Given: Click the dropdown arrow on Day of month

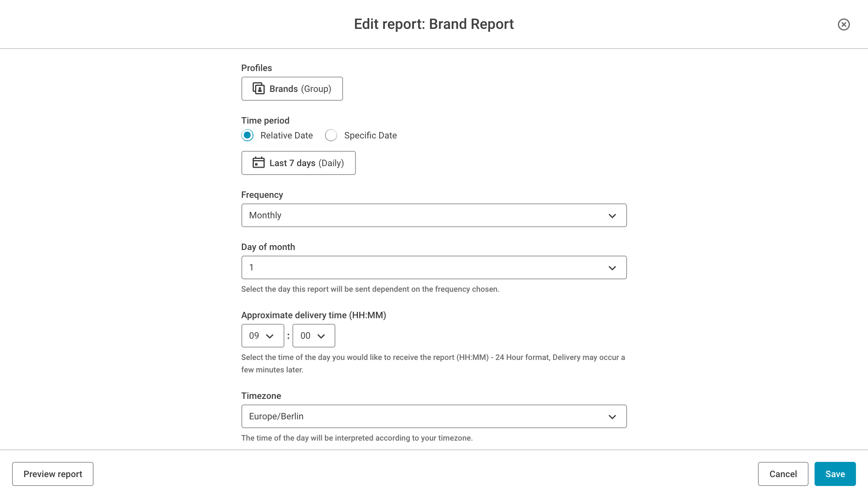Looking at the screenshot, I should [612, 268].
